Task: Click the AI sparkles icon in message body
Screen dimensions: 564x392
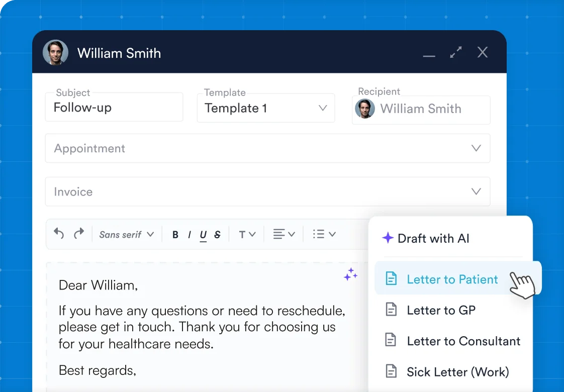Action: (350, 274)
